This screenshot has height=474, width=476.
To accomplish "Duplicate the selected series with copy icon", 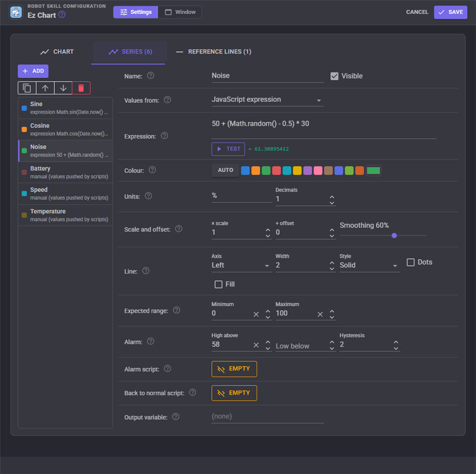I will [27, 88].
